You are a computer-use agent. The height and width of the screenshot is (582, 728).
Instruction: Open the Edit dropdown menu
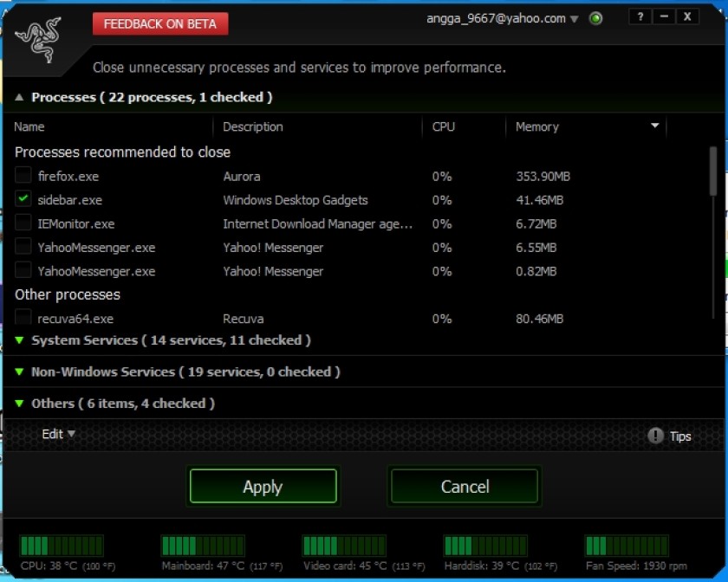(59, 435)
